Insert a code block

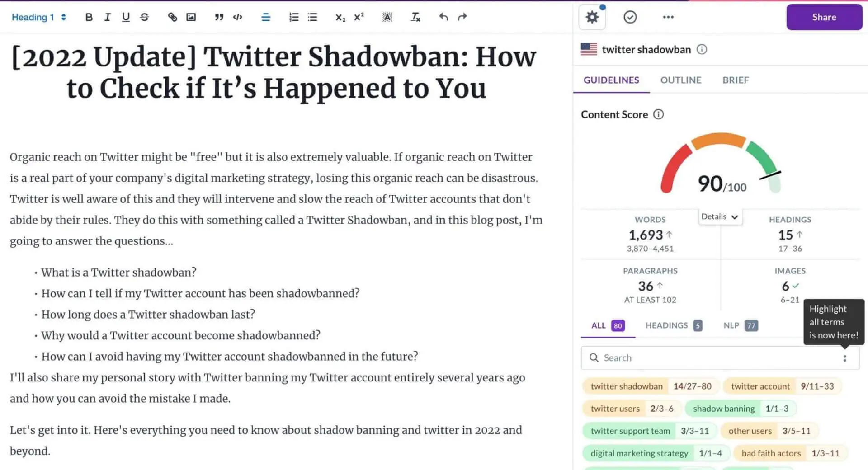click(x=238, y=17)
